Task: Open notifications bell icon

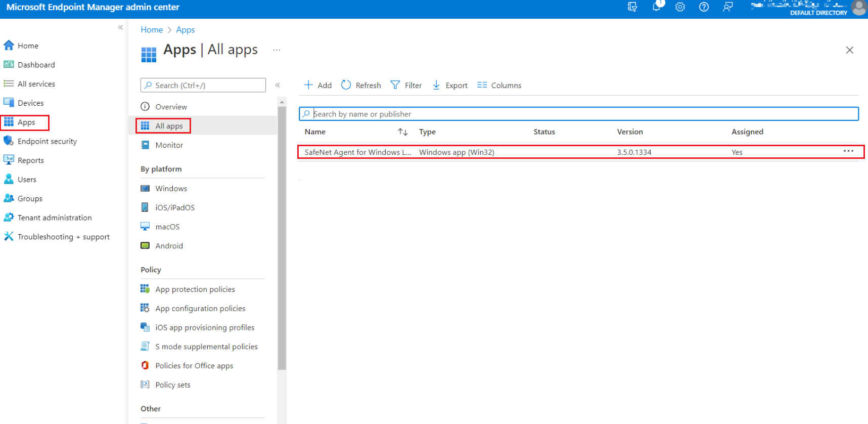Action: tap(656, 7)
